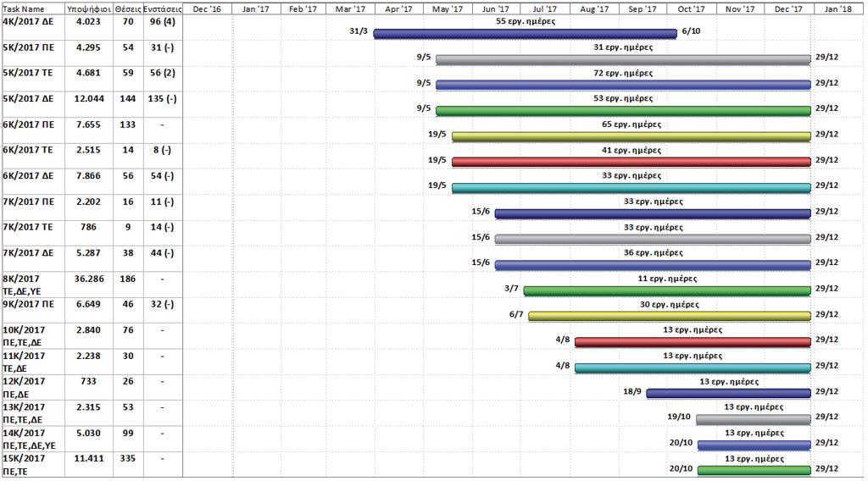This screenshot has height=481, width=868.
Task: Click the 12K/2017 ΠΕ,ΔΕ task name
Action: coord(24,388)
